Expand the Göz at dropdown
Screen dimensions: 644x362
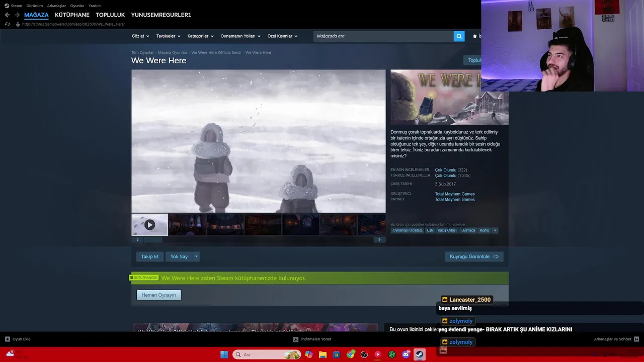pos(140,36)
